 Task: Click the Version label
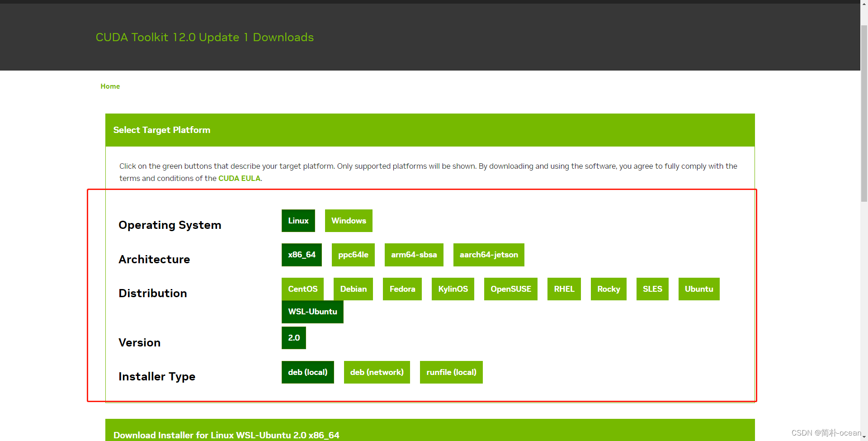(139, 342)
